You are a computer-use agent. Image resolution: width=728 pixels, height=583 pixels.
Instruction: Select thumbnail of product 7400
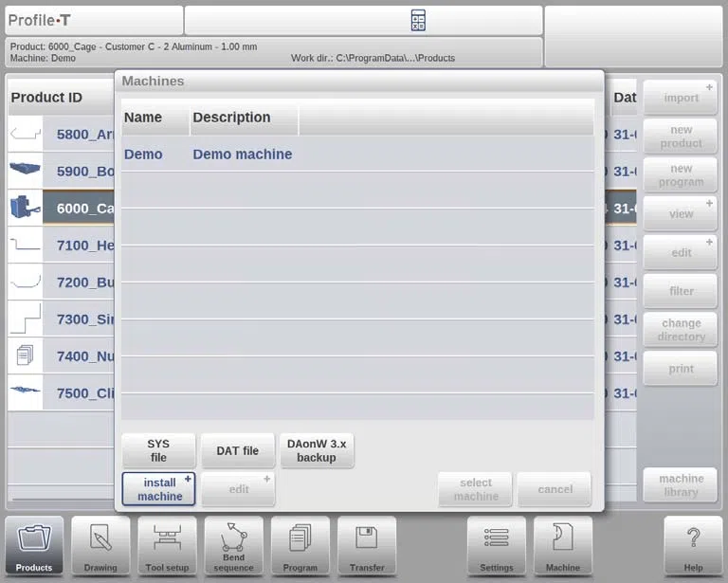click(26, 355)
